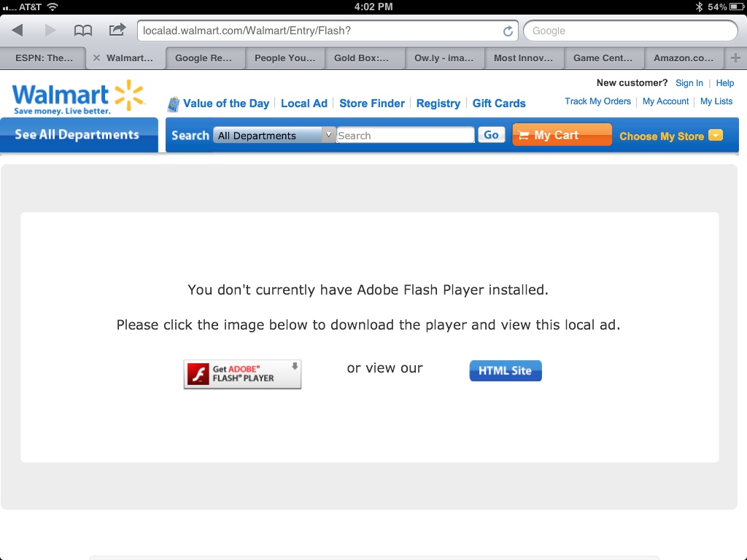Tap the Safari back arrow

coord(18,31)
